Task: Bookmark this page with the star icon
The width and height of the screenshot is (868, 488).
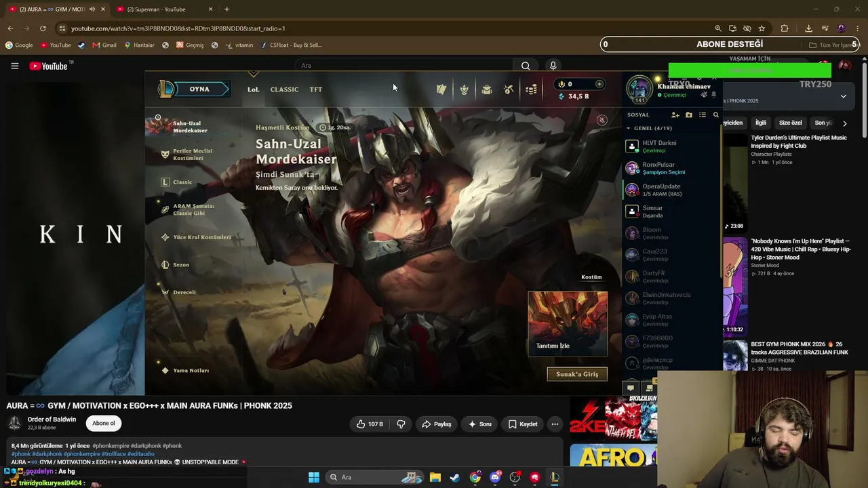Action: (762, 28)
